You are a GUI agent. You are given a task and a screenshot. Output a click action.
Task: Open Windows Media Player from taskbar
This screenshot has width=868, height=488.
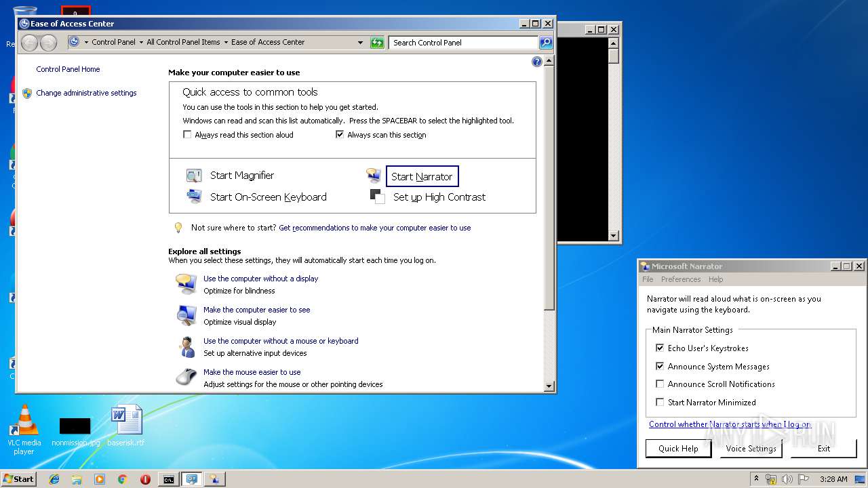[x=100, y=479]
